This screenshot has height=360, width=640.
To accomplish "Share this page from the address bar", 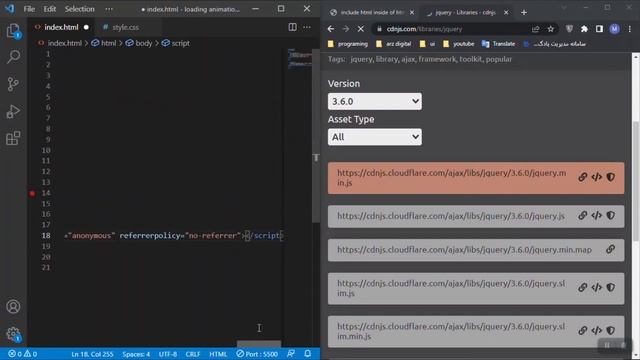I will pos(535,29).
